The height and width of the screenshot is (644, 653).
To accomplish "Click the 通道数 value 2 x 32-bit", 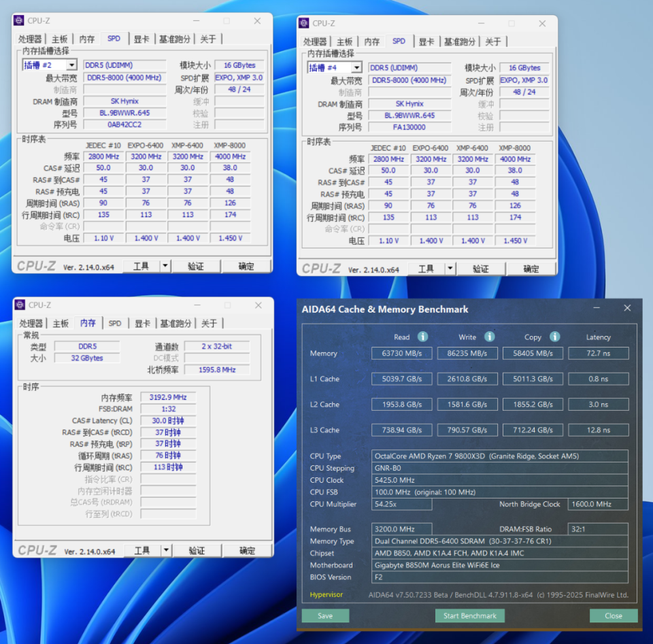I will click(x=217, y=346).
